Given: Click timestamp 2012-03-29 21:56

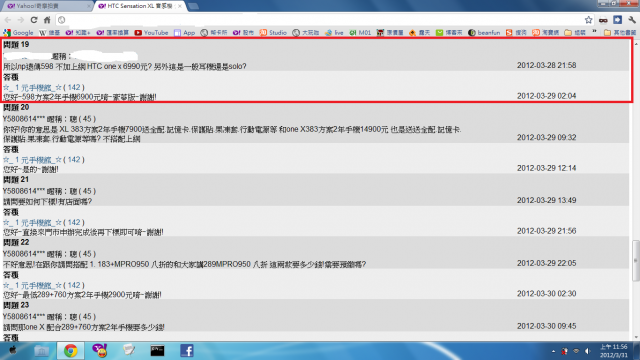Looking at the screenshot, I should (547, 231).
